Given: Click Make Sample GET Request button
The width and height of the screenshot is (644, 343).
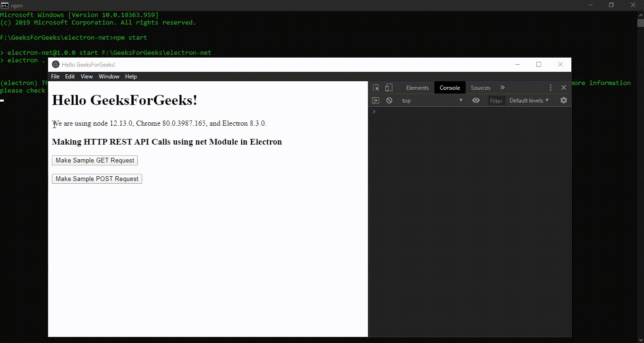Looking at the screenshot, I should (95, 161).
